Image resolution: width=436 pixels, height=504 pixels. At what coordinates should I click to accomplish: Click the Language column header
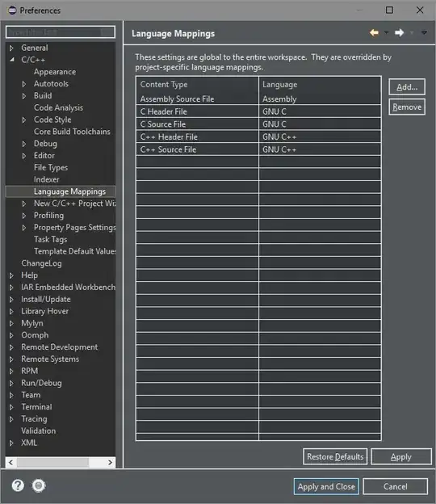pyautogui.click(x=320, y=85)
